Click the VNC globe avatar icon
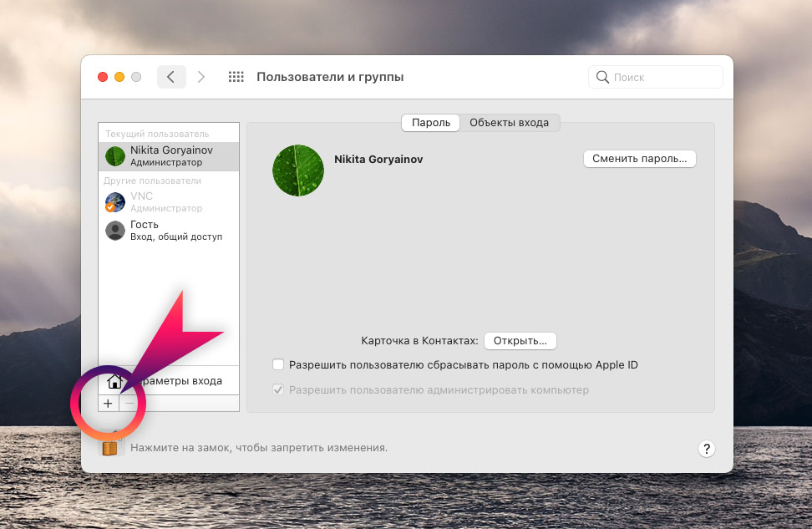 115,202
